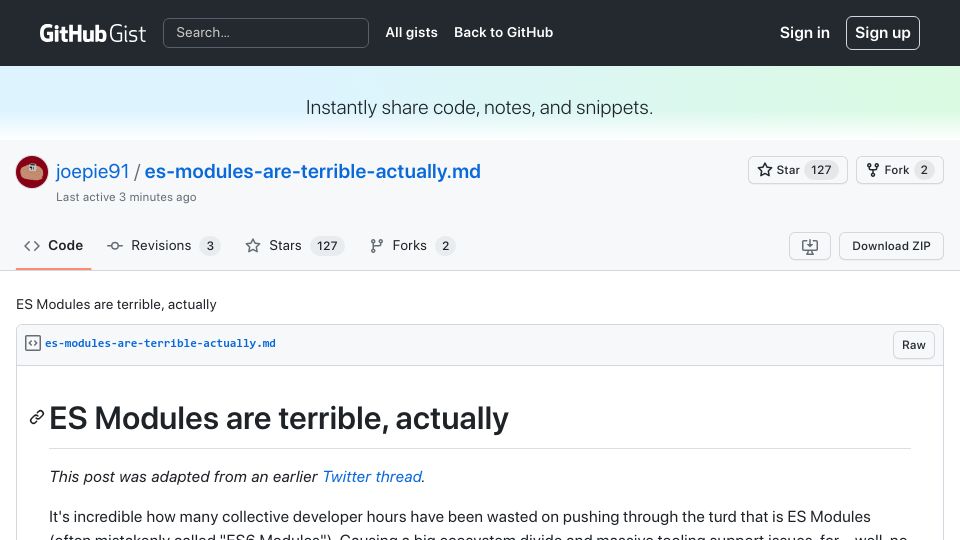Open es-modules-are-terrible-actually.md gist title link
Image resolution: width=960 pixels, height=540 pixels.
(x=312, y=171)
